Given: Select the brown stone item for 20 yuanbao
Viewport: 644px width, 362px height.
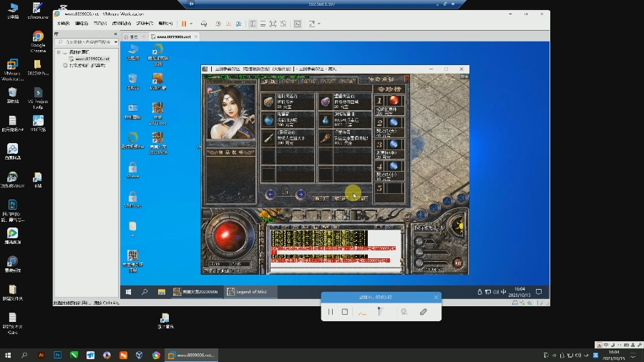Looking at the screenshot, I should pos(268,102).
